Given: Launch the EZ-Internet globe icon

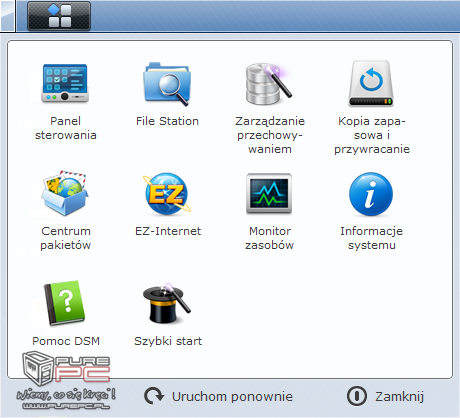Looking at the screenshot, I should [167, 193].
